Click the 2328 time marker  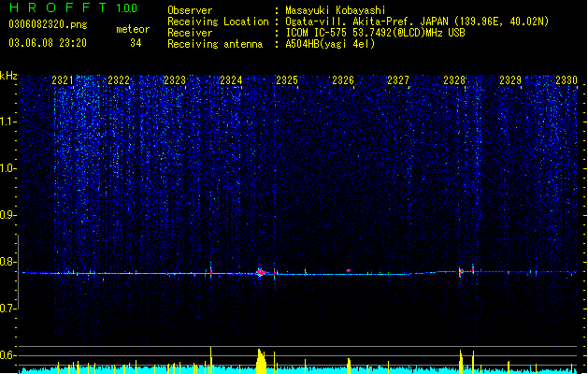454,80
